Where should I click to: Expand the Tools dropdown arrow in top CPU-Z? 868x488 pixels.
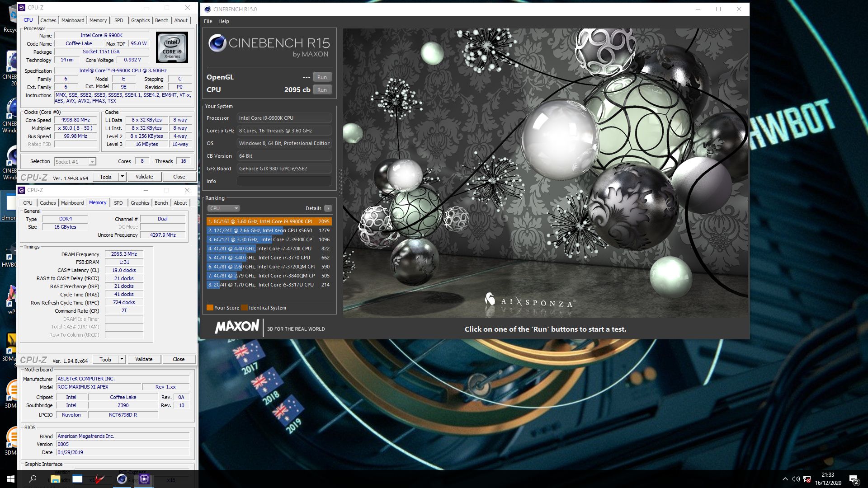(x=122, y=177)
